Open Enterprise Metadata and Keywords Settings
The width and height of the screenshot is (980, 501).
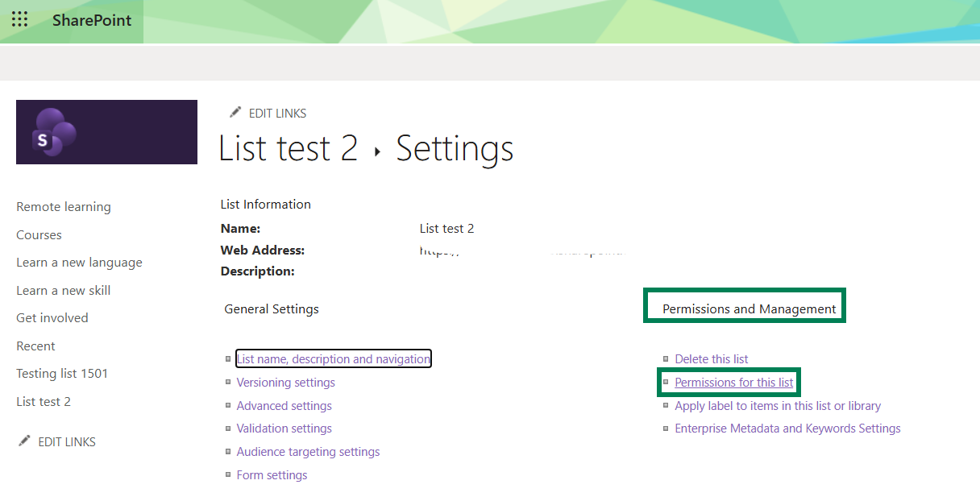(787, 428)
